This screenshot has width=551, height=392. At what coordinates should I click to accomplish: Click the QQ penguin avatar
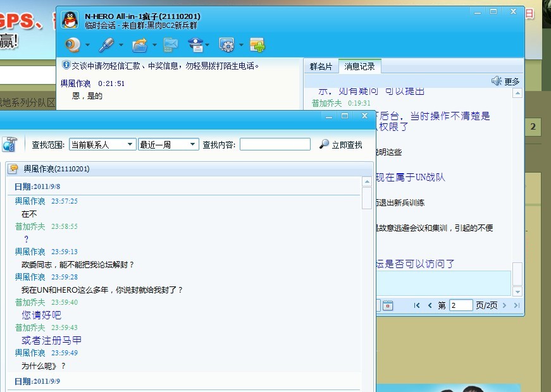(x=70, y=20)
